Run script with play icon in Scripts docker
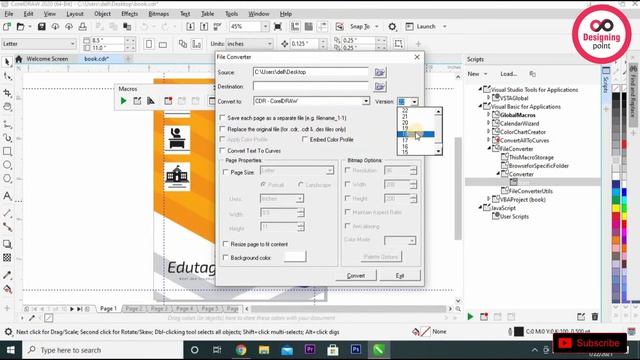This screenshot has height=360, width=640. (470, 316)
